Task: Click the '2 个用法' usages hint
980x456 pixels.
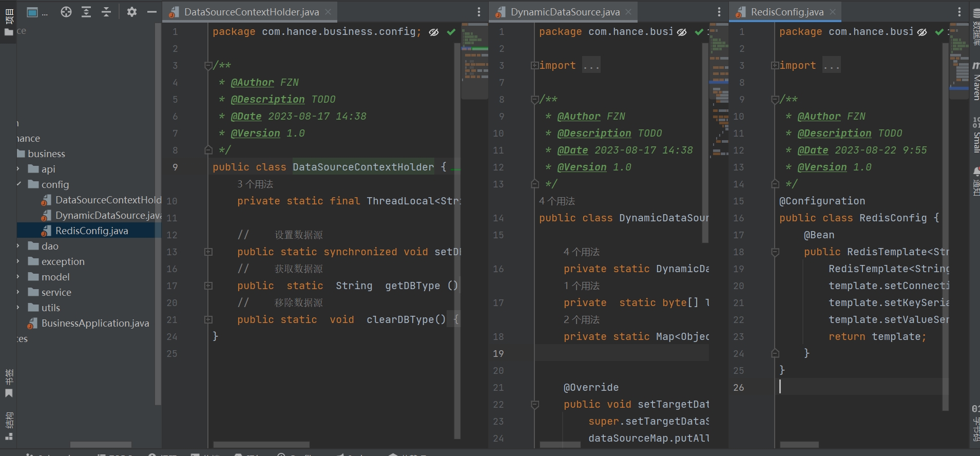Action: pyautogui.click(x=582, y=319)
